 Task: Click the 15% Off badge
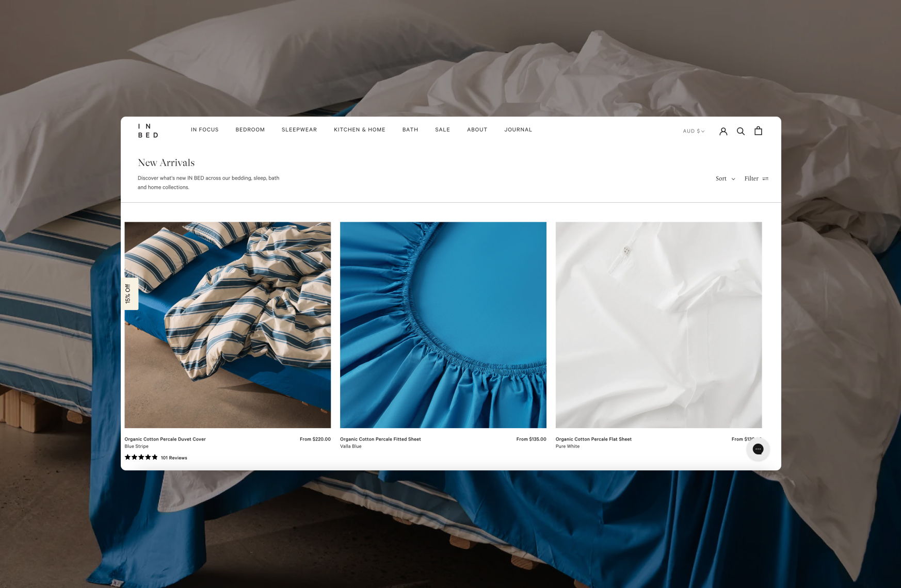[128, 294]
